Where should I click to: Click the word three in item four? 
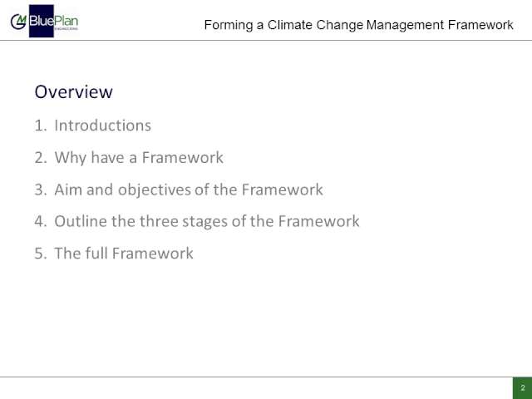159,222
